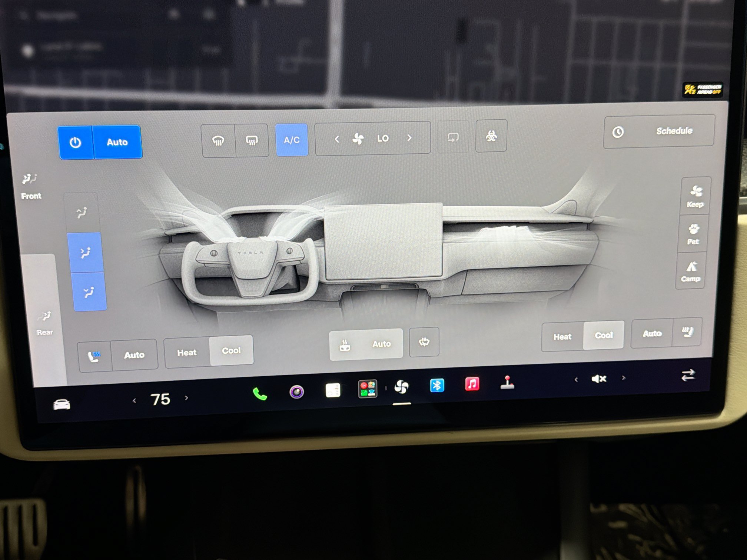Activate Bioweapon Defense Mode biohazard icon
747x560 pixels.
(491, 136)
